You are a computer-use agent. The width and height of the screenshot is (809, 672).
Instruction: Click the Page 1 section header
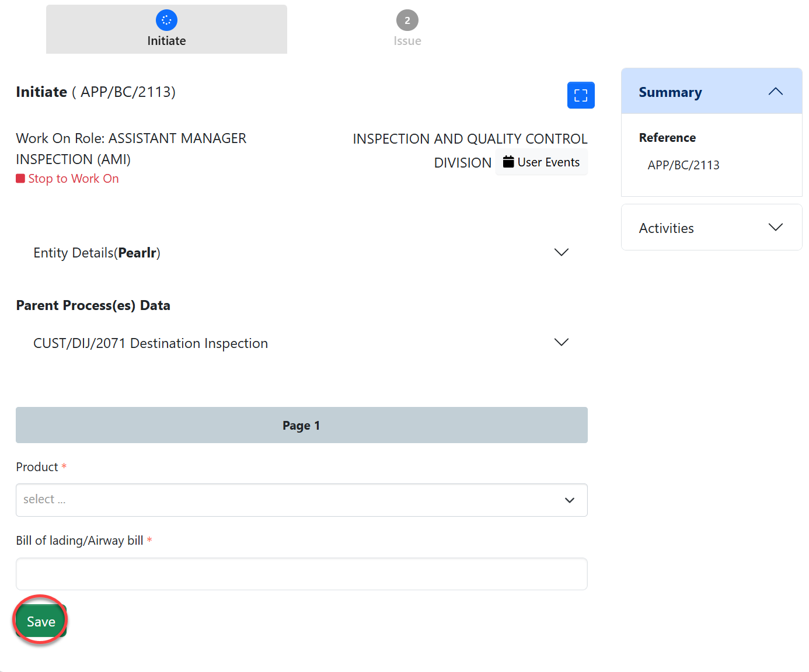301,425
